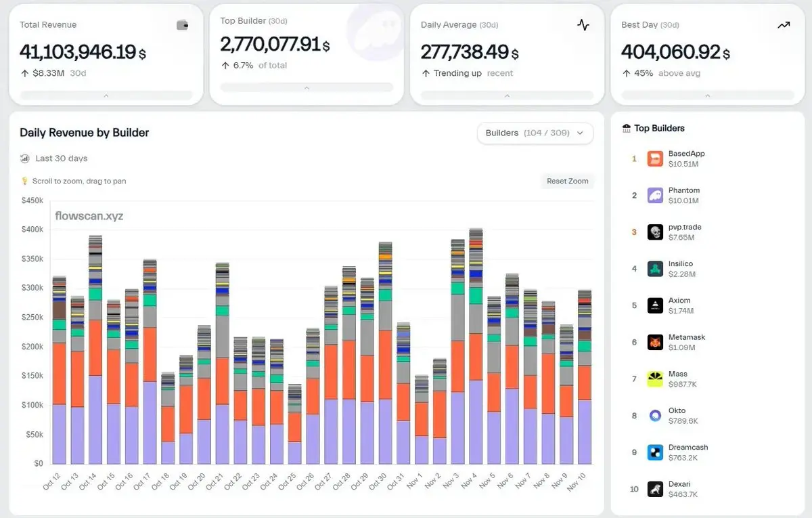
Task: Click the Phantom ghost icon
Action: coord(655,196)
